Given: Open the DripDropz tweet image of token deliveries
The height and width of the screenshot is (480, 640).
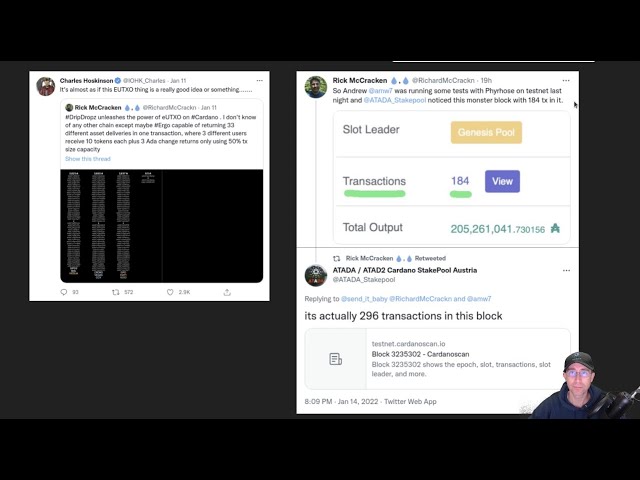Looking at the screenshot, I should 162,226.
